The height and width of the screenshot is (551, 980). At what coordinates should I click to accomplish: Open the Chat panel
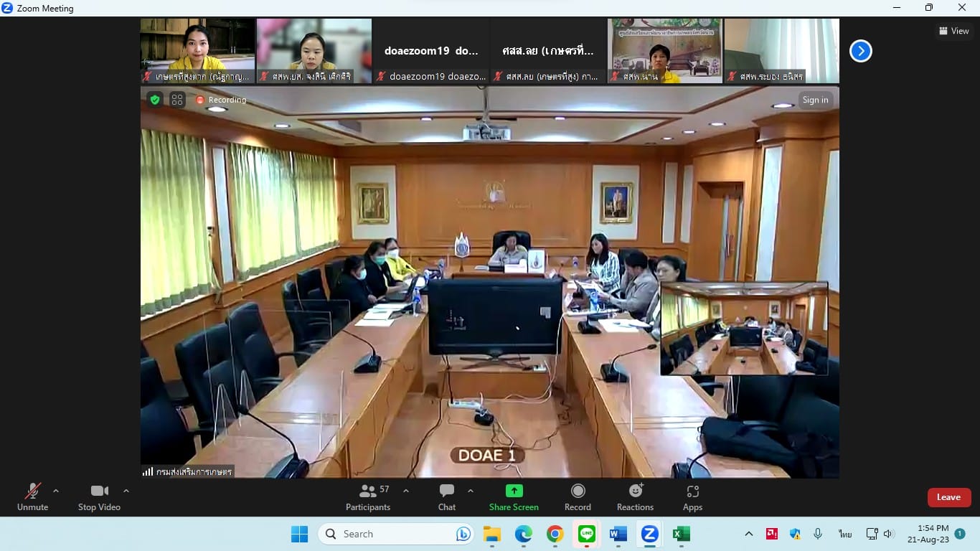tap(447, 497)
